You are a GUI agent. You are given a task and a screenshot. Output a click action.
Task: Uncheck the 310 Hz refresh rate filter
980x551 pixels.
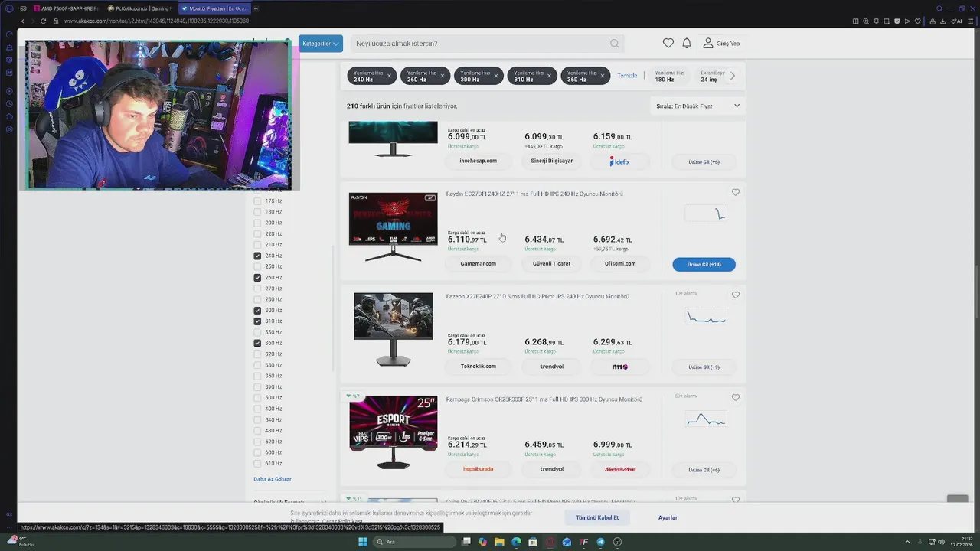(257, 321)
